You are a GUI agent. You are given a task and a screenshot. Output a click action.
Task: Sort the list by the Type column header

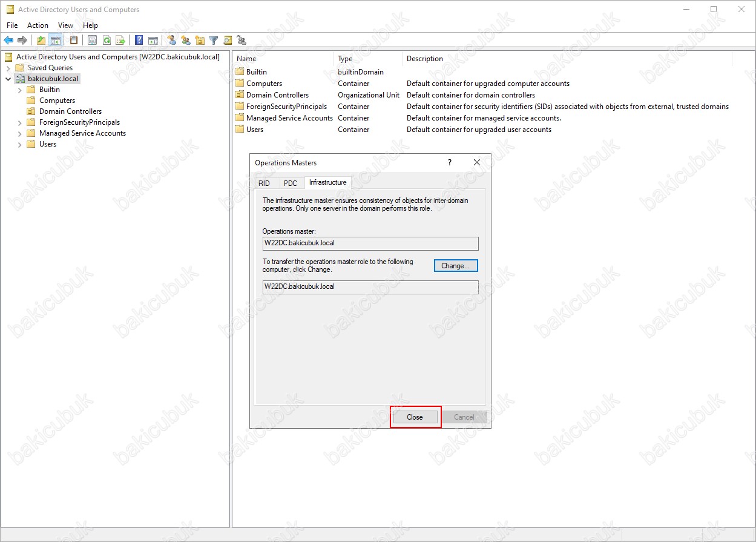coord(368,59)
